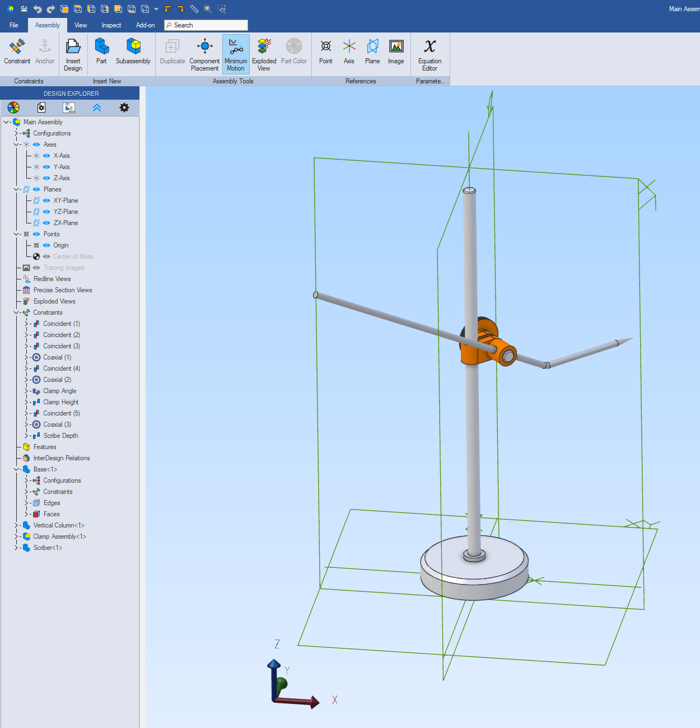
Task: Insert a reference Axis
Action: pyautogui.click(x=349, y=52)
